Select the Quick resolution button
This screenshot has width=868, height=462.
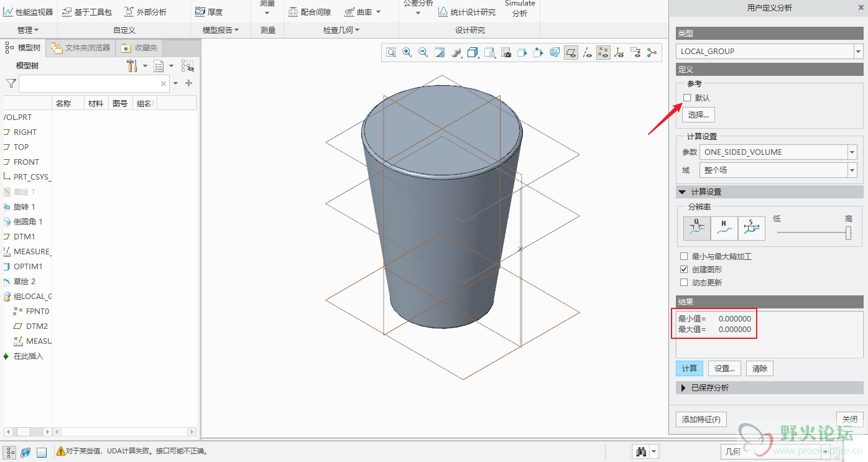pos(697,228)
